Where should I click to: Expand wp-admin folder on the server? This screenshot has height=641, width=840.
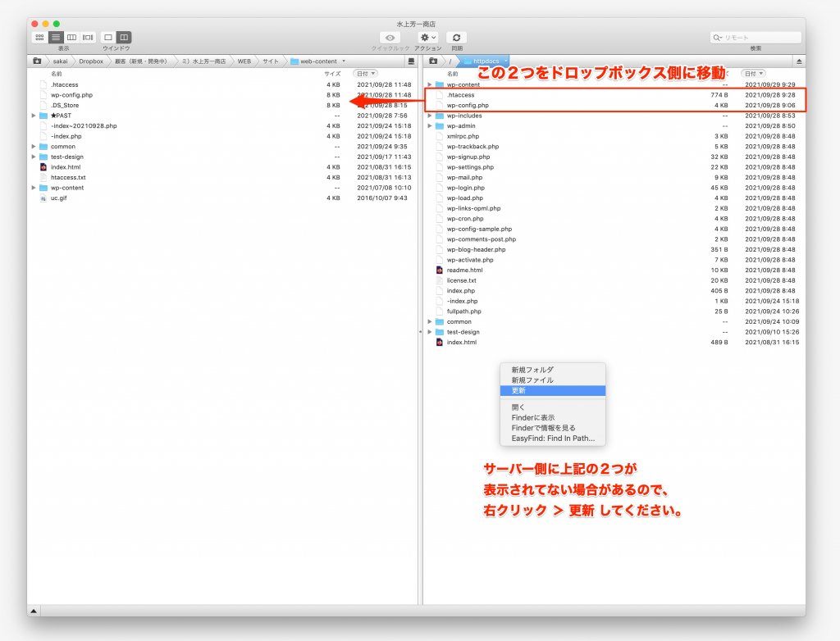(x=430, y=126)
